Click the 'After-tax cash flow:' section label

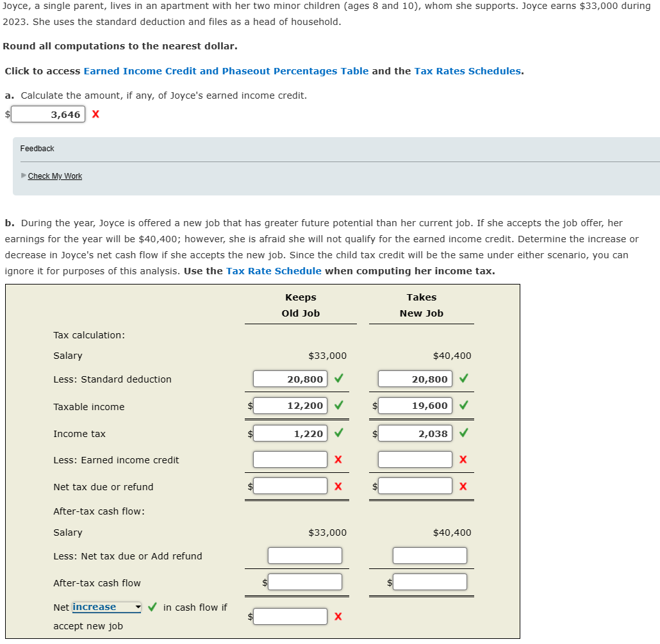[99, 511]
